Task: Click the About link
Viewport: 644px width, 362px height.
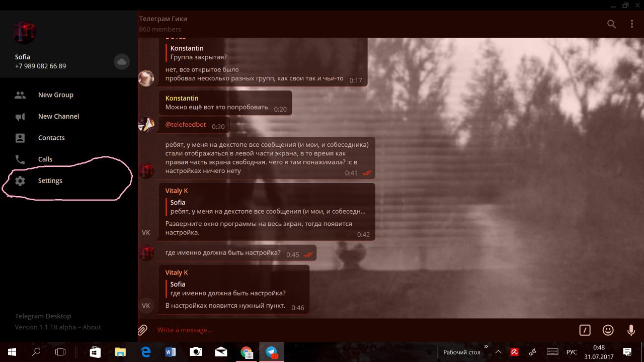Action: pos(92,327)
